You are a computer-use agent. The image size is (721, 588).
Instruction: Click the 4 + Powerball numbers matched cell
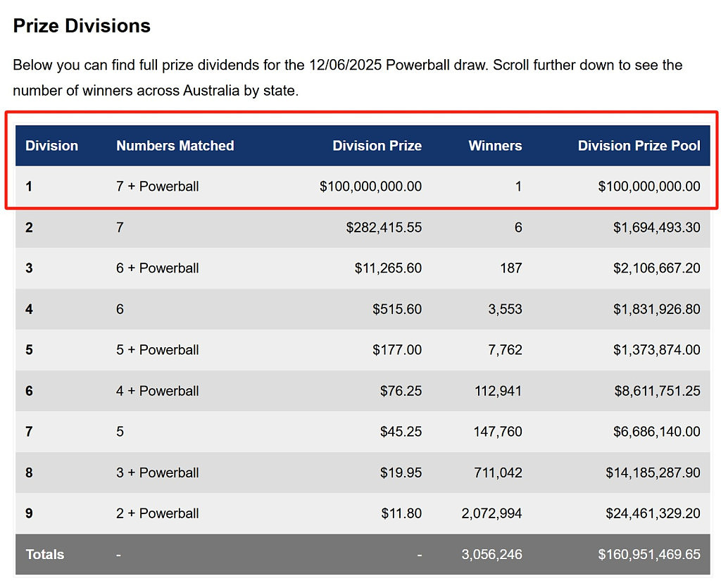(x=157, y=391)
